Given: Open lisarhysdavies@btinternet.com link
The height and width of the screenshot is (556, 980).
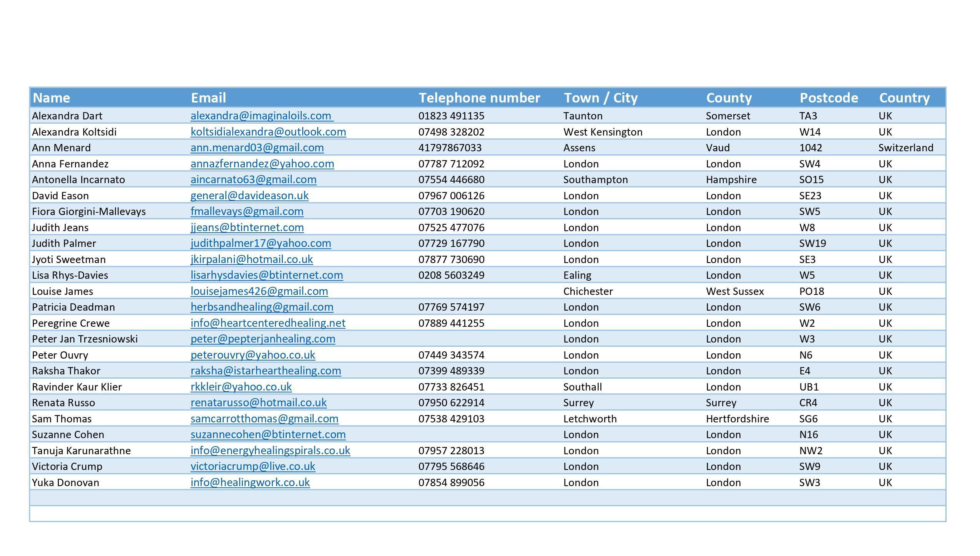Looking at the screenshot, I should tap(267, 275).
